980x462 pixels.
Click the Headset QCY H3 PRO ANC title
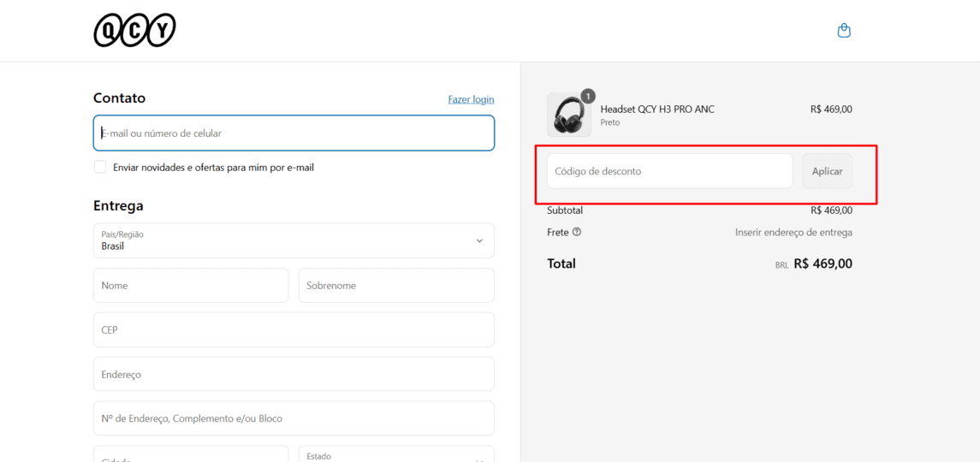point(657,110)
